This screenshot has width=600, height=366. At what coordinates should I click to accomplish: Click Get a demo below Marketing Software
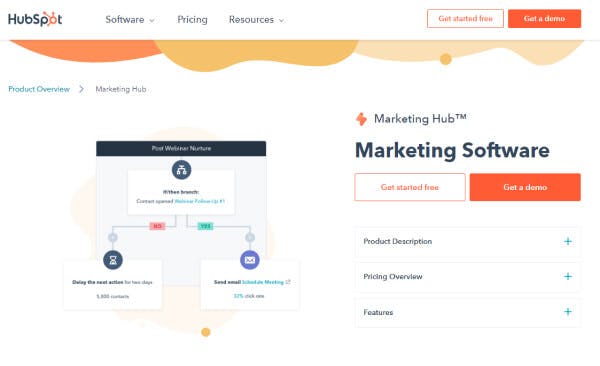(x=525, y=187)
